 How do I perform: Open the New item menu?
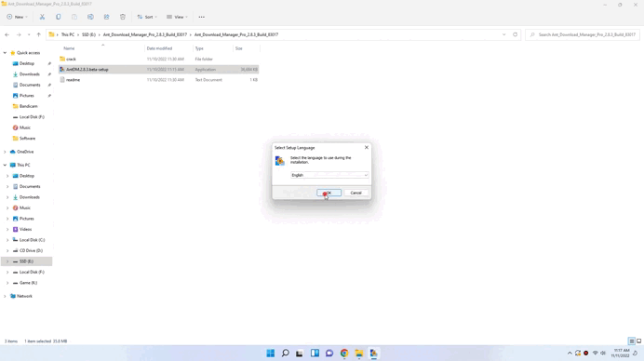click(17, 17)
